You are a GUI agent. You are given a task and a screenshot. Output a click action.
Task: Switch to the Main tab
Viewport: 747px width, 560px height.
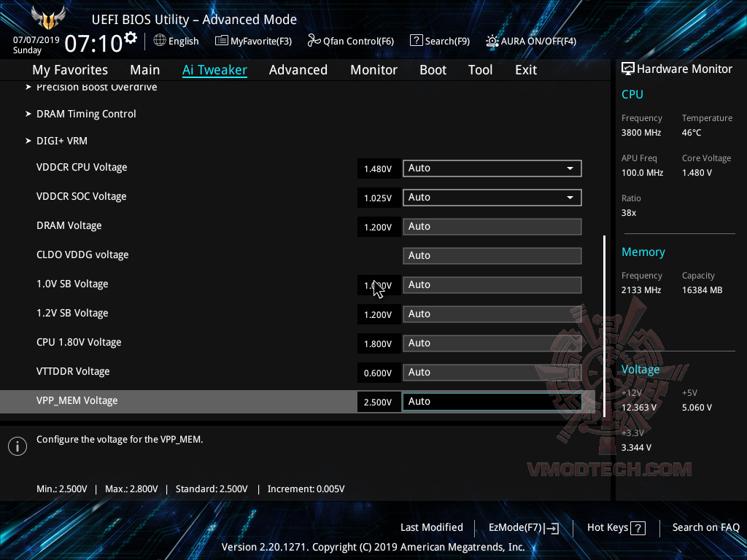click(x=145, y=70)
